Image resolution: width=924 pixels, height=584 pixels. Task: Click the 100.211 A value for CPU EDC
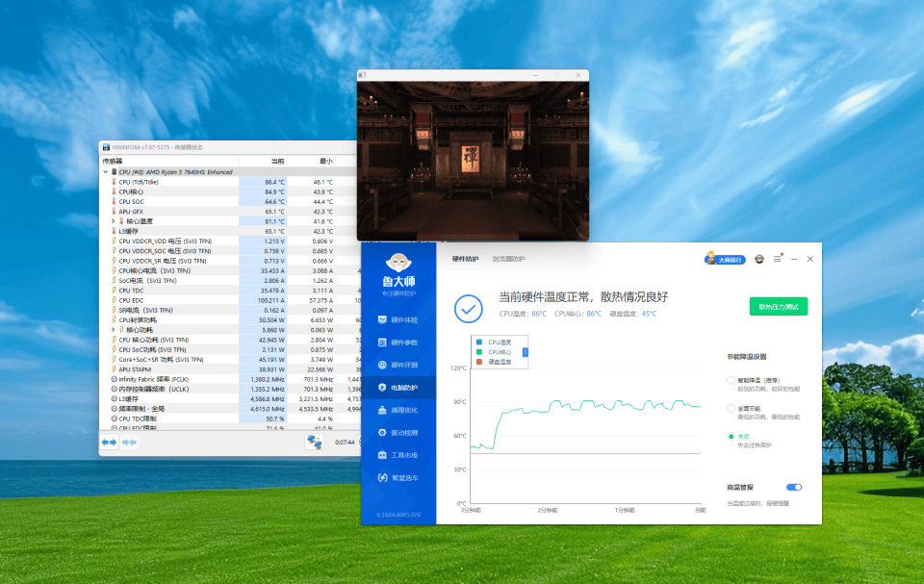[x=271, y=300]
